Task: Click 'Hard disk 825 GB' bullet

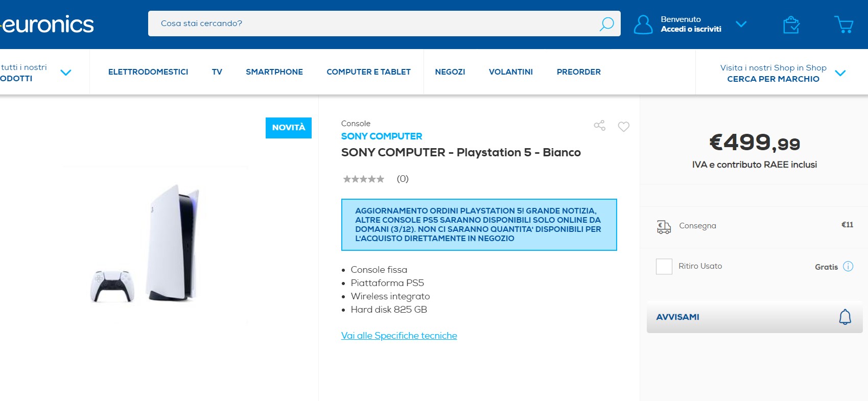Action: click(x=389, y=310)
